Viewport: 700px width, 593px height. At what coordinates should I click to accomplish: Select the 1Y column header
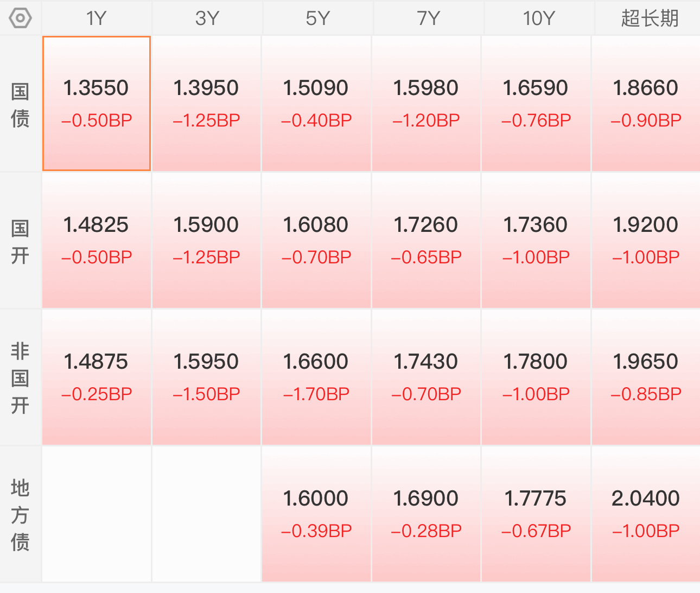tap(97, 18)
